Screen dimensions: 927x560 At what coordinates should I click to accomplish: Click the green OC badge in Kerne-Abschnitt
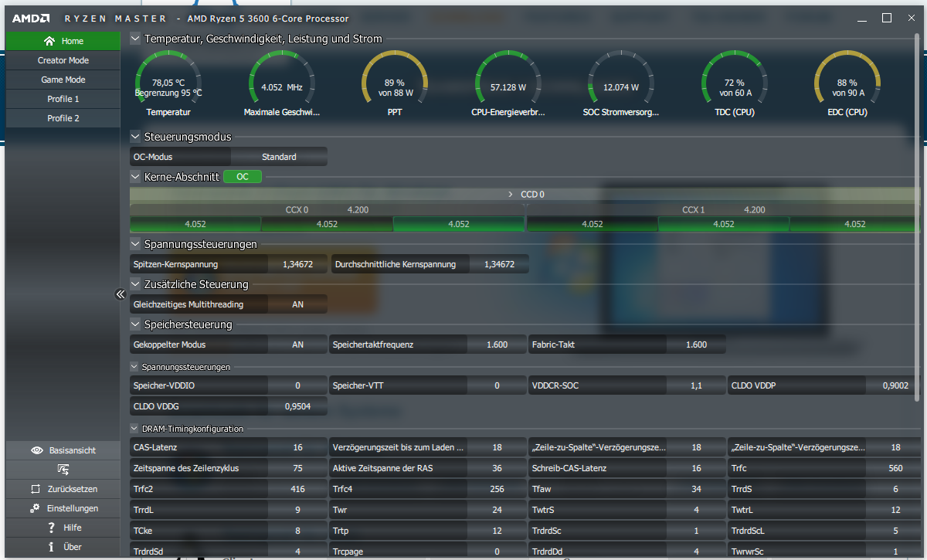[243, 177]
